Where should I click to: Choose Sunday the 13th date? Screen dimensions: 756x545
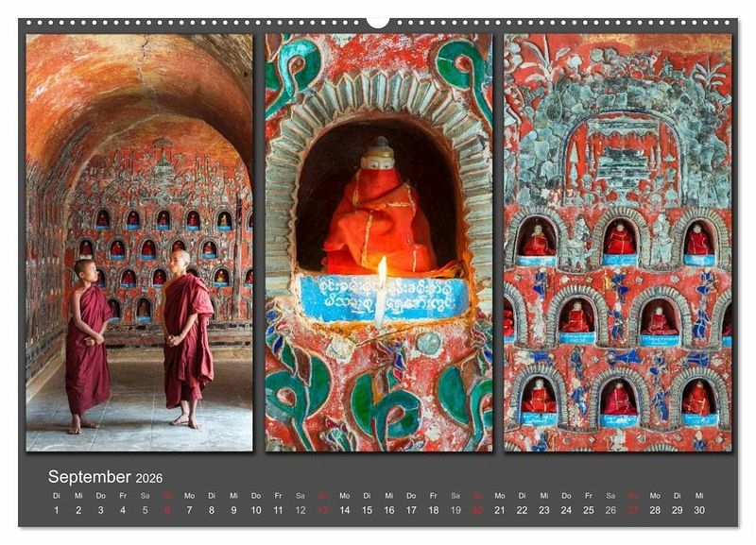click(x=323, y=510)
